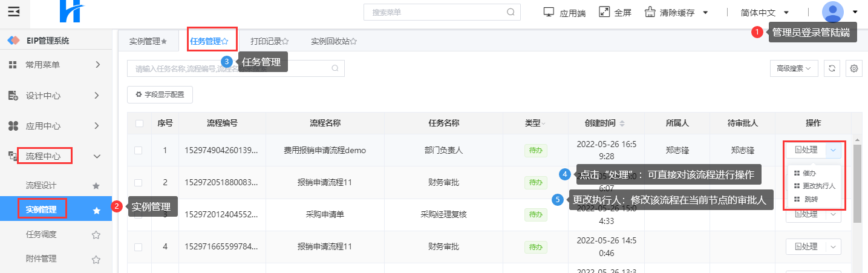Focus the task name search field

coord(235,68)
